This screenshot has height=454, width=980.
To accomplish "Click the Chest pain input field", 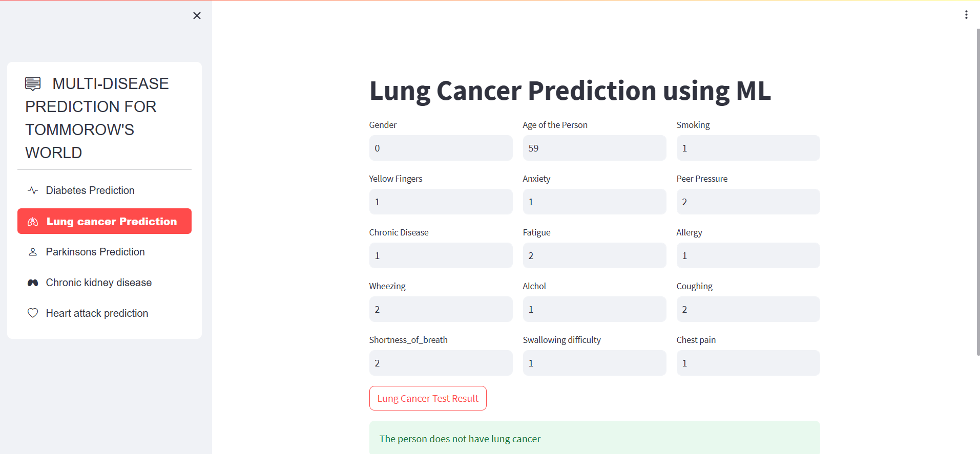I will point(747,363).
